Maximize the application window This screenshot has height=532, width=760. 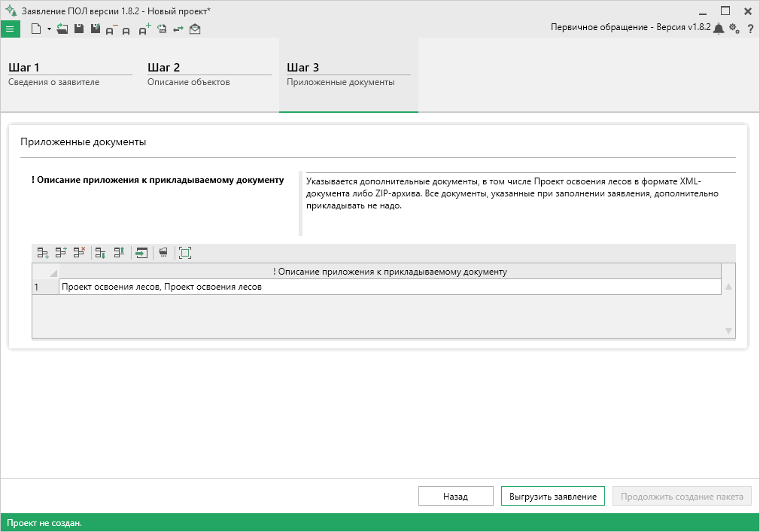coord(725,11)
